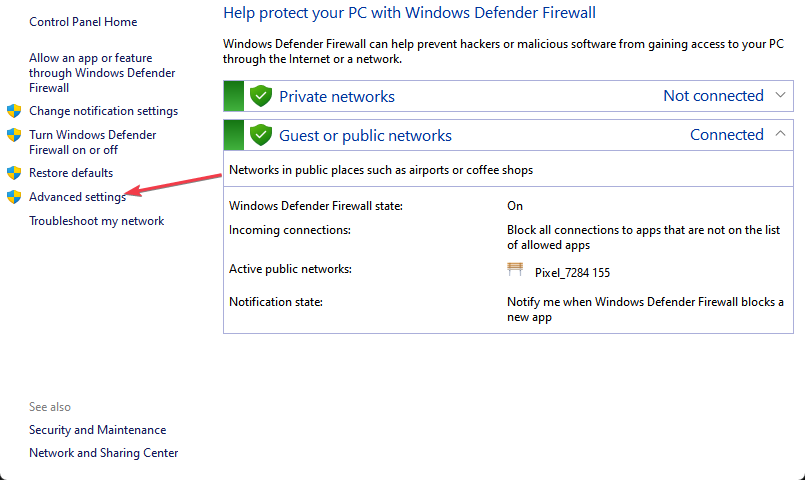
Task: Click the Guest or public networks title text
Action: tap(365, 136)
